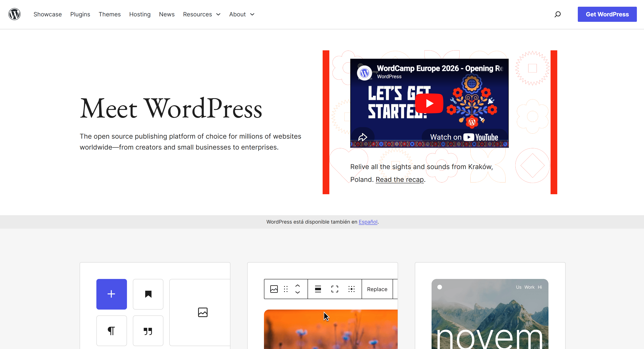Click the full-width brackets icon

click(x=335, y=289)
